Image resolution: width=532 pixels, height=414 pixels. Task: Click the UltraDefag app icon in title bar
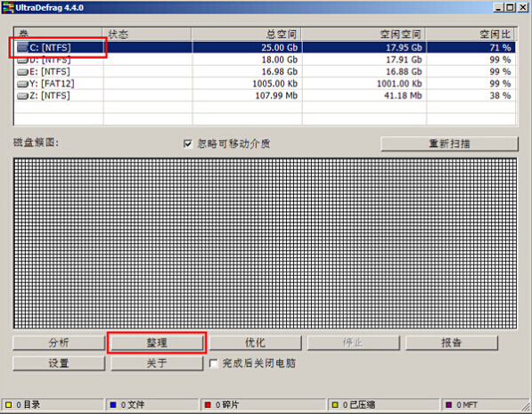pyautogui.click(x=8, y=7)
